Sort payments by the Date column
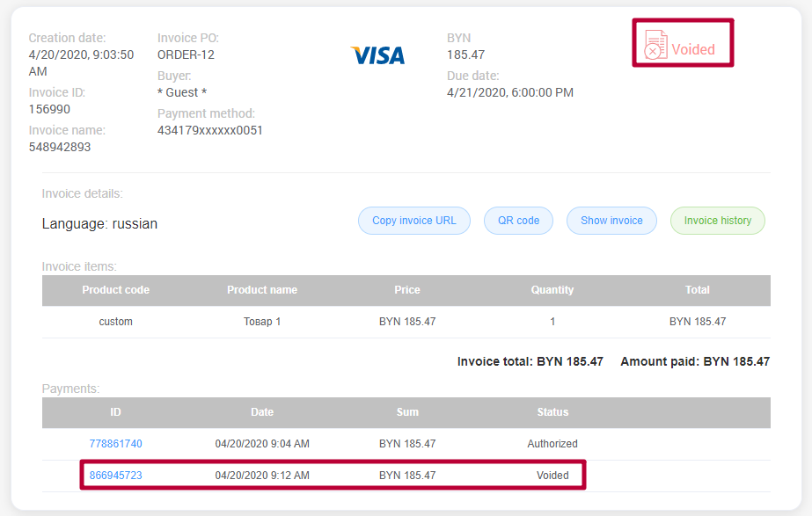The width and height of the screenshot is (812, 516). click(262, 412)
